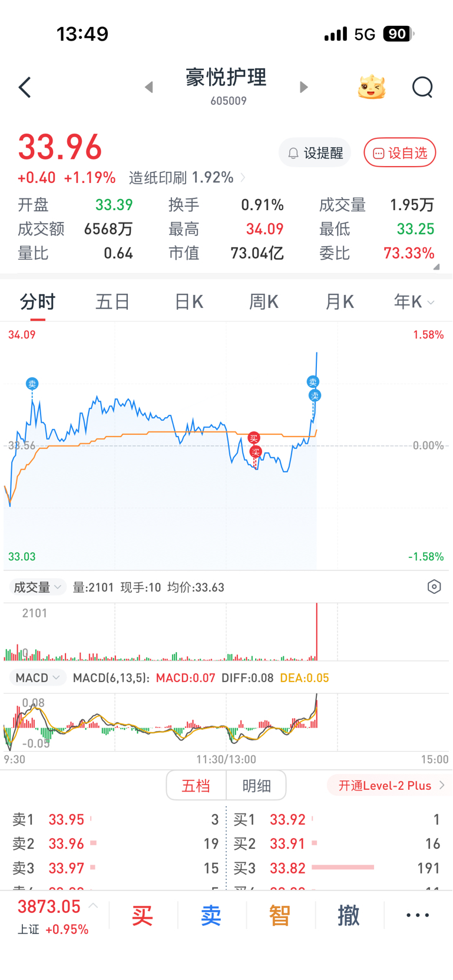Switch order book to 明细 view
The width and height of the screenshot is (453, 980).
pos(256,786)
